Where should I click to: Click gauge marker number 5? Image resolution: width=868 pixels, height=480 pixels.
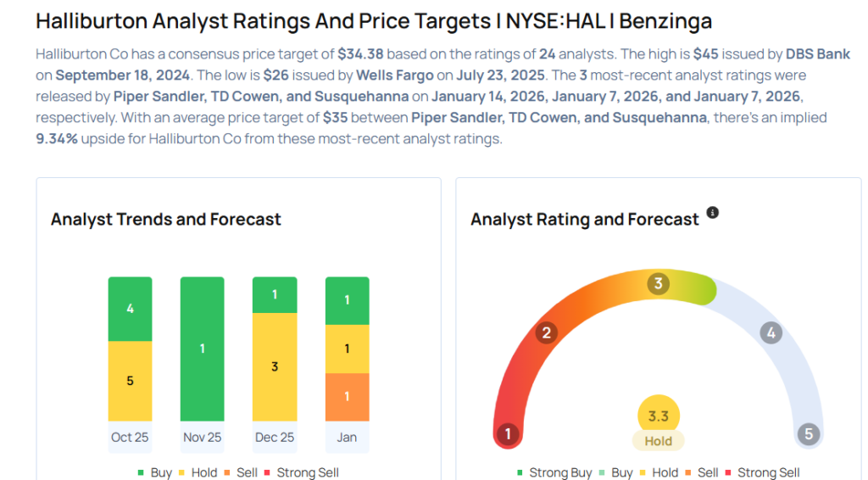pos(809,434)
